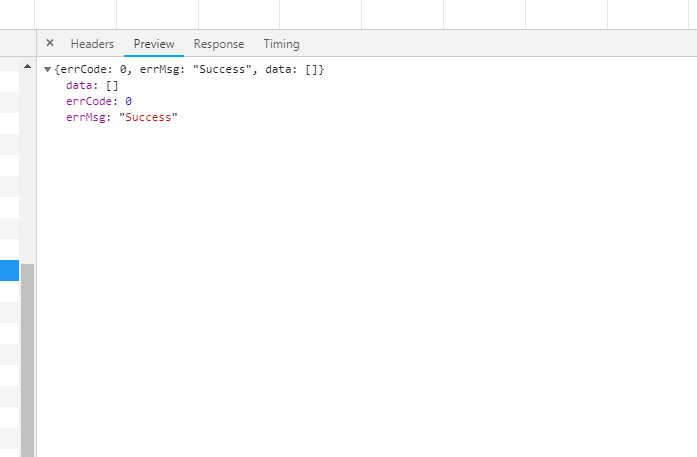697x457 pixels.
Task: Close the request details panel
Action: 50,43
